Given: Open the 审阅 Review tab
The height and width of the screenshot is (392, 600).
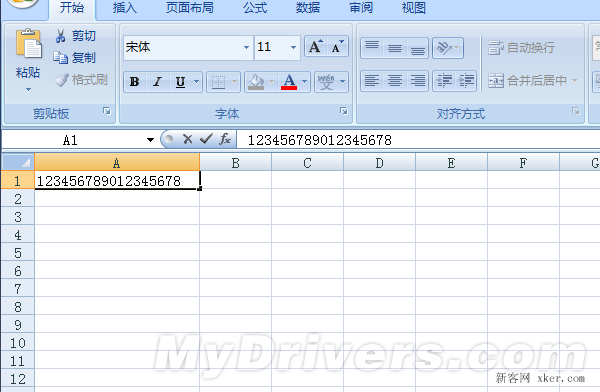Looking at the screenshot, I should [361, 8].
